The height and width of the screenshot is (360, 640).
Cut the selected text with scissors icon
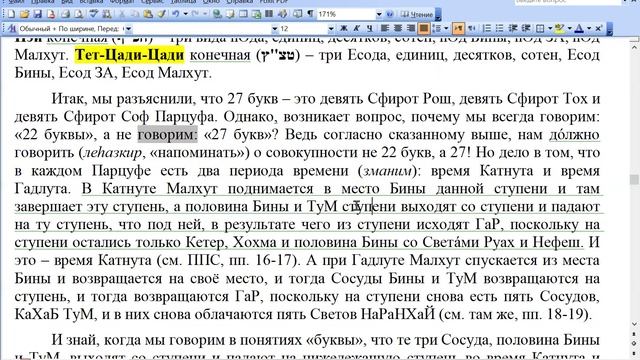122,14
